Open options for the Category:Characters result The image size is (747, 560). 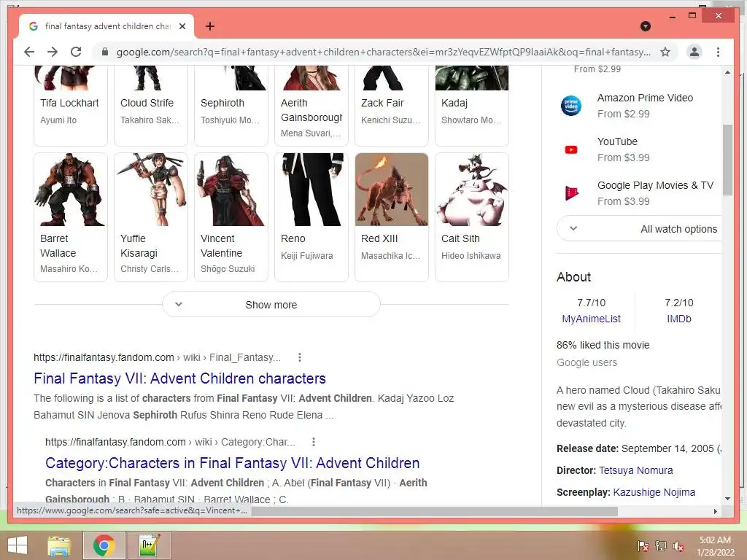[313, 442]
